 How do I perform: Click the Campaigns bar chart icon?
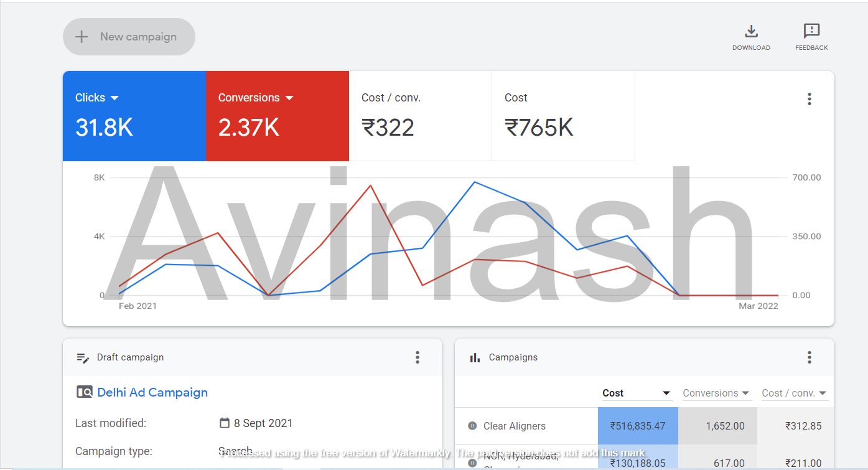click(475, 357)
